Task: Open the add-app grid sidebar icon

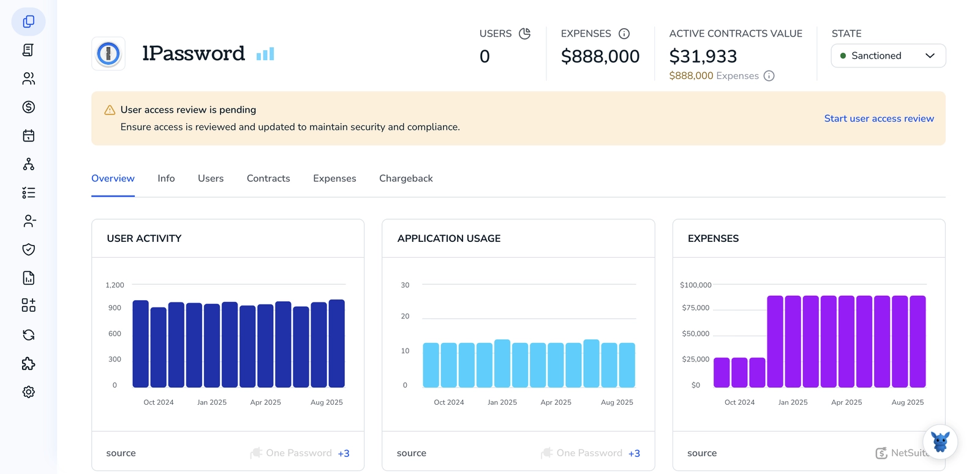Action: (x=28, y=305)
